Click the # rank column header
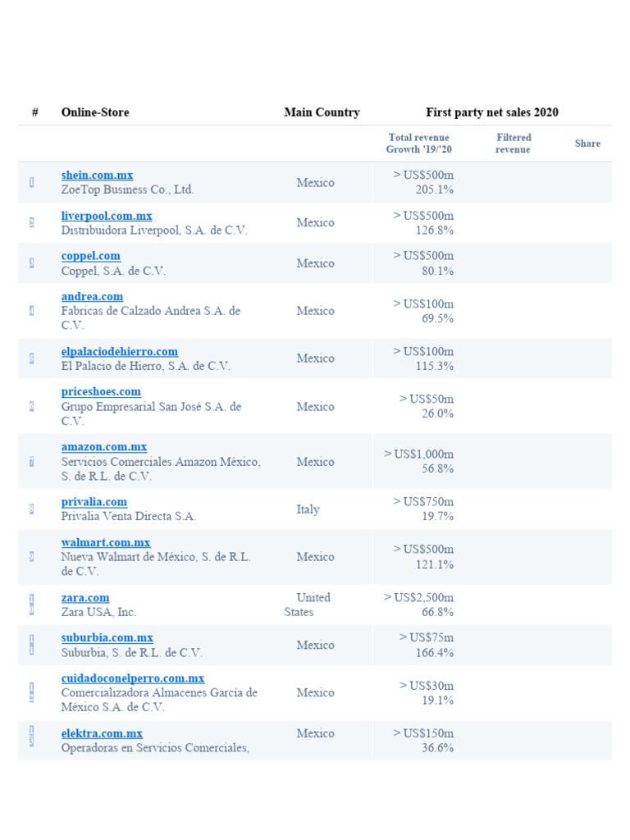The width and height of the screenshot is (630, 840). point(35,112)
